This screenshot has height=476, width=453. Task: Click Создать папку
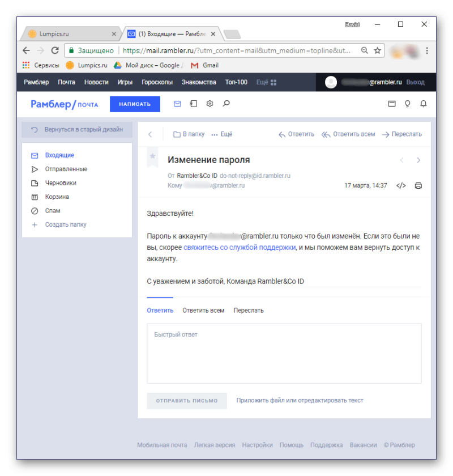click(66, 224)
